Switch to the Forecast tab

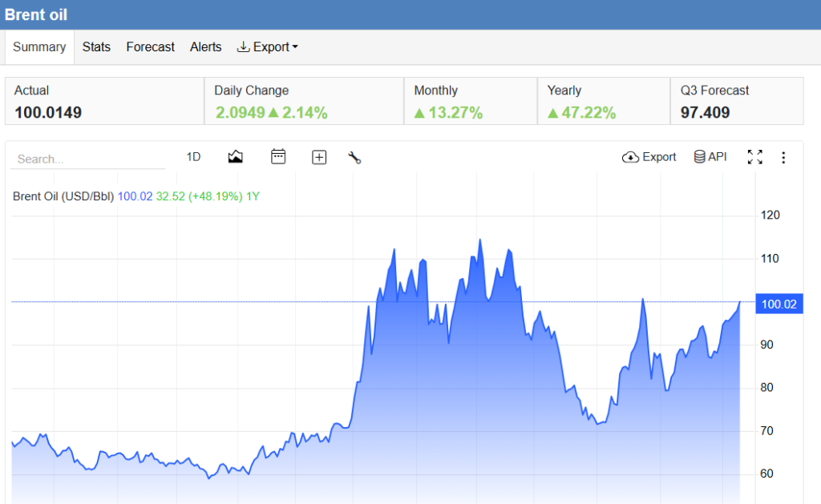pos(150,47)
